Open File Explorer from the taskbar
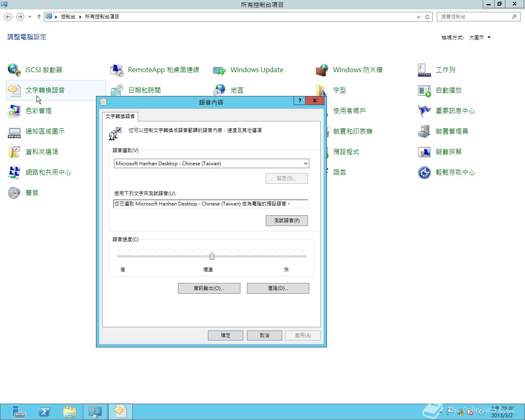Viewport: 525px width, 420px height. click(x=70, y=412)
